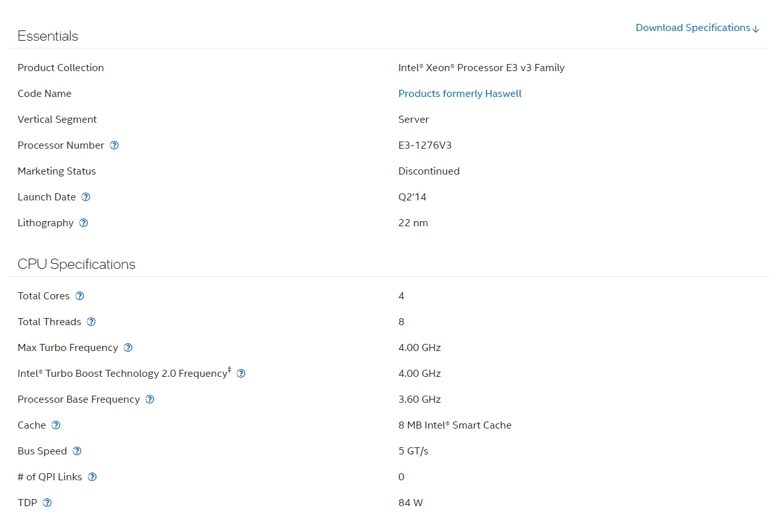Image resolution: width=769 pixels, height=532 pixels.
Task: Click the CPU Specifications section heading
Action: pos(76,264)
